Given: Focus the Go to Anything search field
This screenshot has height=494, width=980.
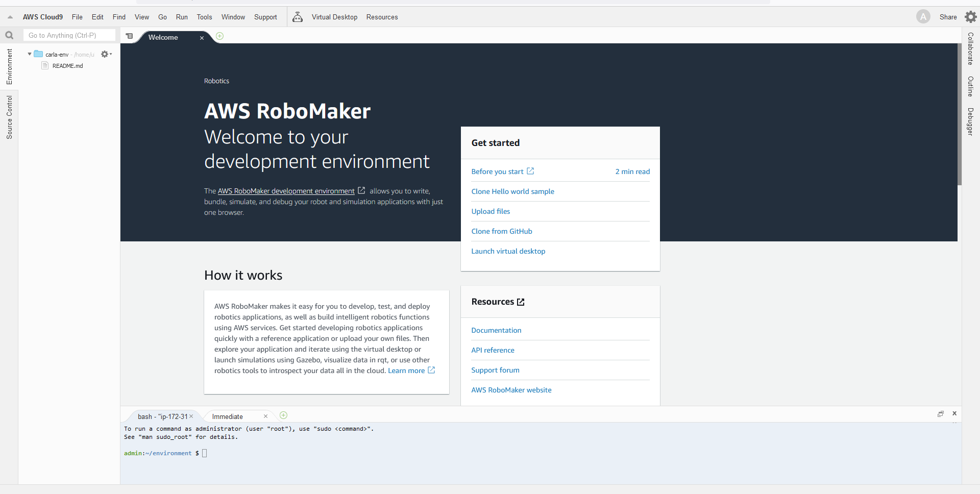Looking at the screenshot, I should coord(69,35).
